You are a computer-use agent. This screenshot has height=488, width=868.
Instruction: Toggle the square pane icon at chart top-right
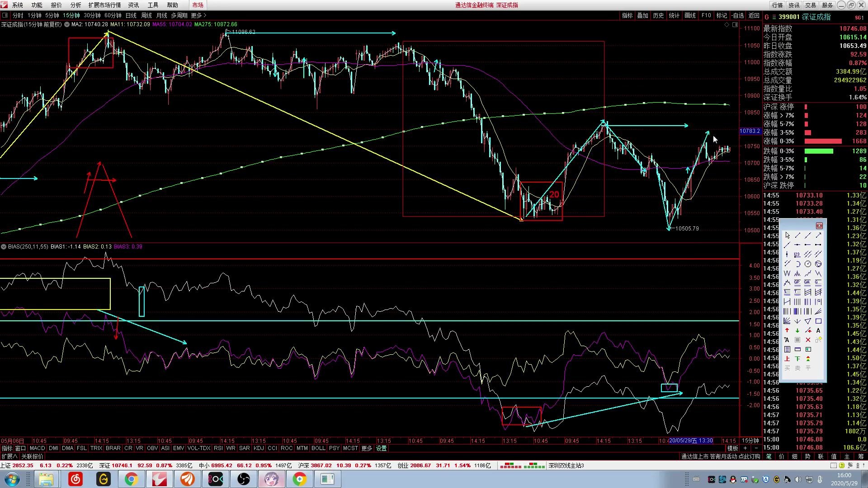[735, 25]
